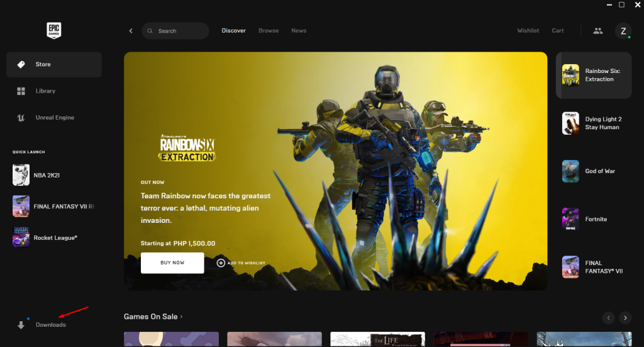This screenshot has width=644, height=347.
Task: Select the Discover tab
Action: pyautogui.click(x=234, y=31)
